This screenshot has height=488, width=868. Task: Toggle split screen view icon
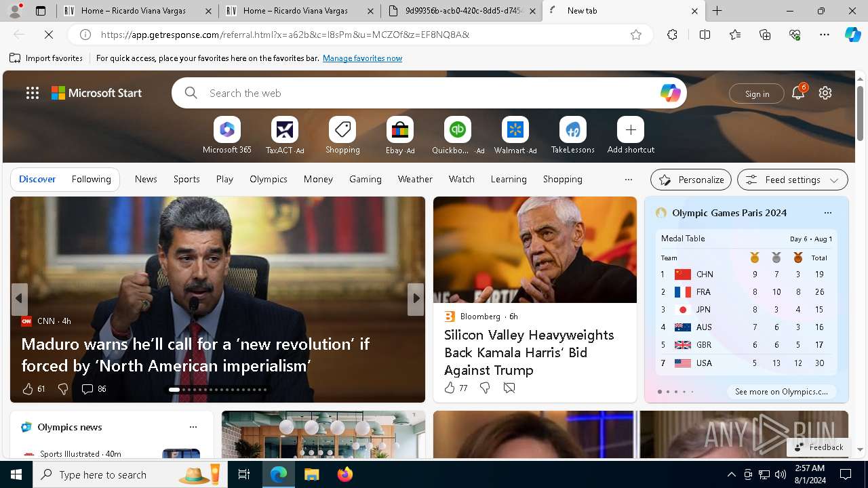pos(705,35)
